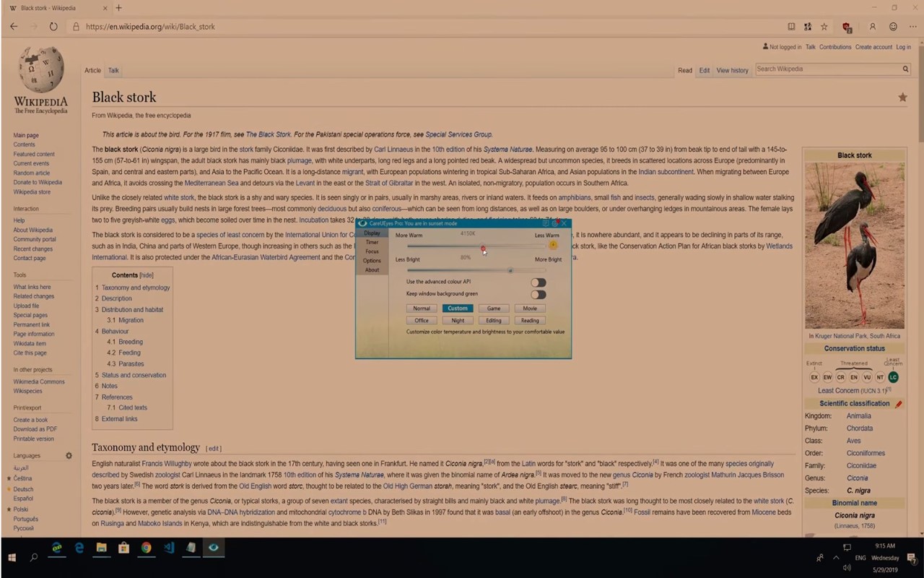The image size is (924, 578).
Task: Choose Editing preset button
Action: point(494,321)
